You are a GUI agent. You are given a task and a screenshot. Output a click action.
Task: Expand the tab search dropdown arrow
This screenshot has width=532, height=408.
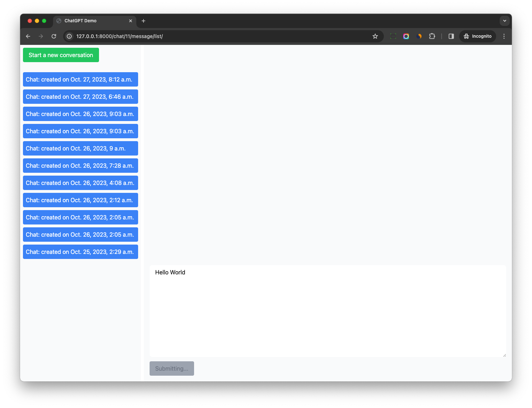point(504,21)
